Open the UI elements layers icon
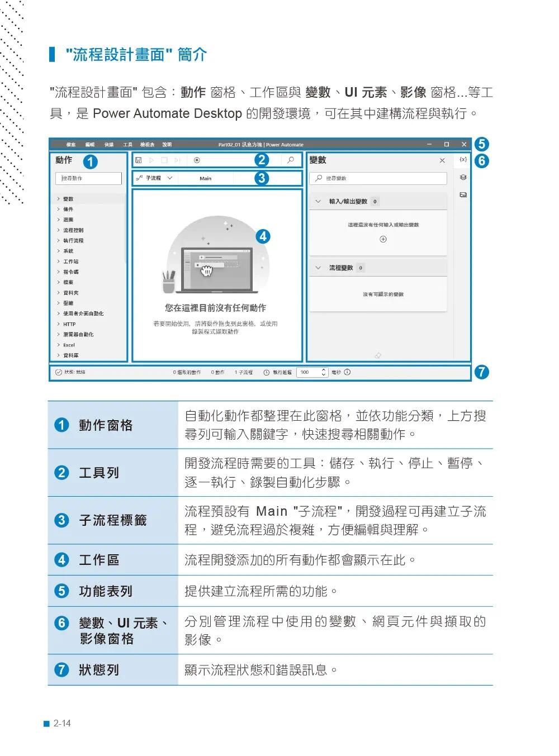Viewport: 559px width, 756px height. (x=463, y=177)
